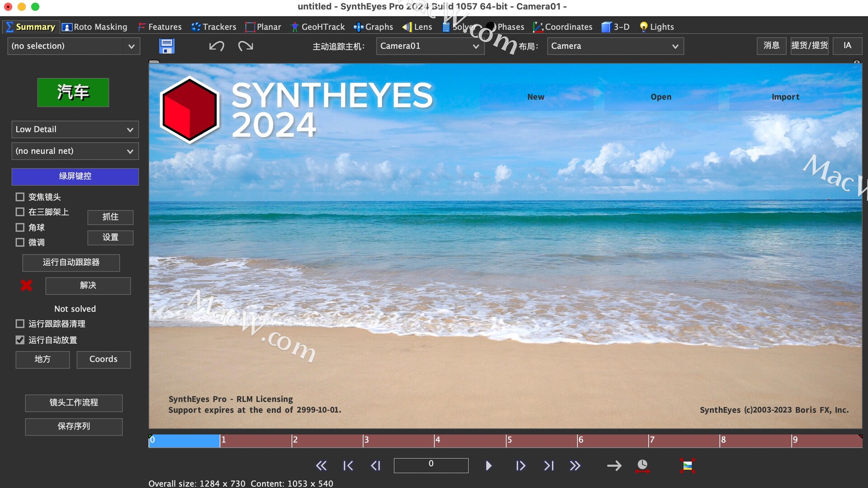This screenshot has height=488, width=868.
Task: Step forward one frame
Action: (520, 465)
